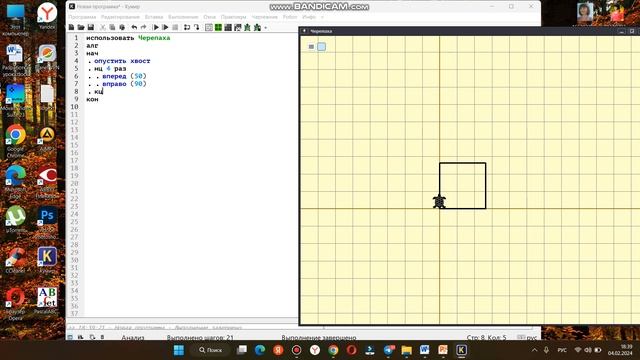The height and width of the screenshot is (360, 640).
Task: Stop program execution
Action: pyautogui.click(x=175, y=27)
